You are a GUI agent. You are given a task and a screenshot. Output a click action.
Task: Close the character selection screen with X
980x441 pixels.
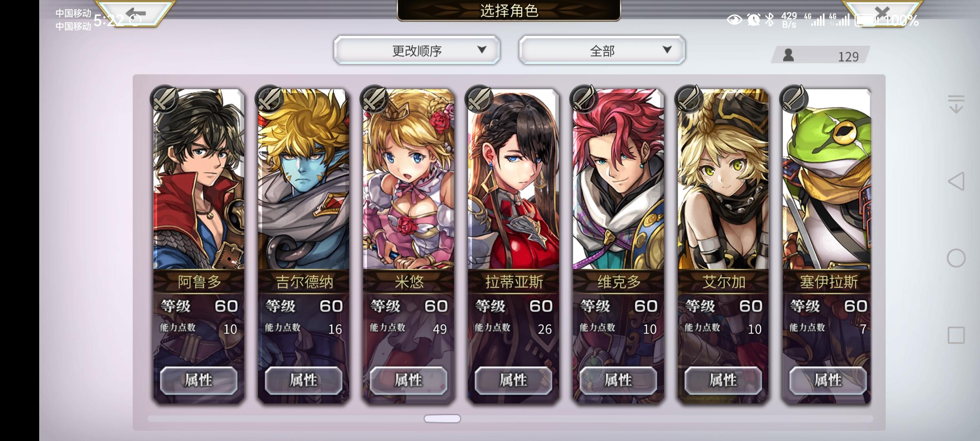tap(882, 12)
